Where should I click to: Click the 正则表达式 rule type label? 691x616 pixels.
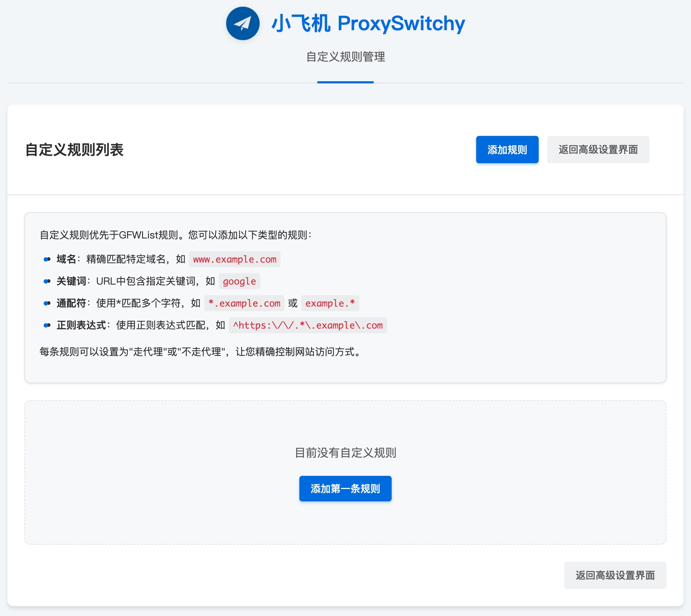[x=81, y=325]
